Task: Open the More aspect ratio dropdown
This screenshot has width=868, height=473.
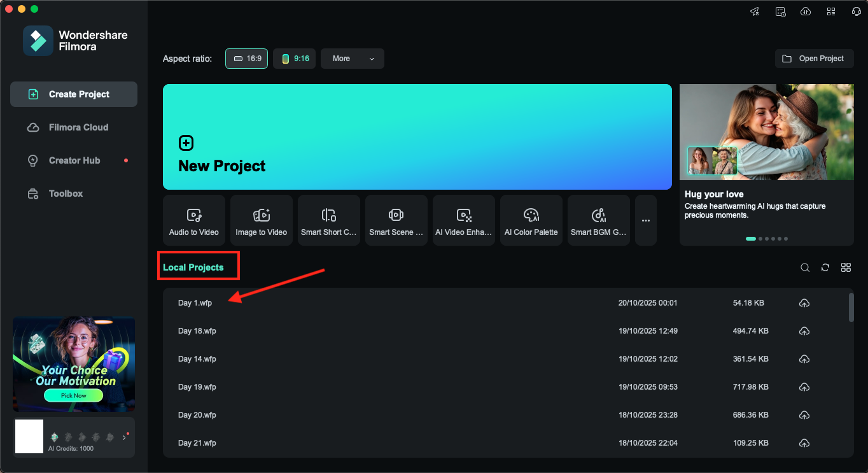Action: (352, 58)
